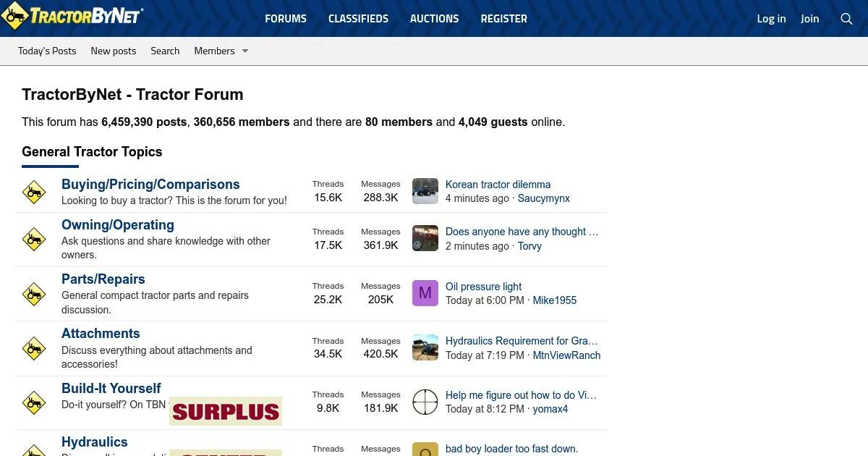This screenshot has height=456, width=868.
Task: Open the Members sub-navigation link
Action: coord(214,51)
